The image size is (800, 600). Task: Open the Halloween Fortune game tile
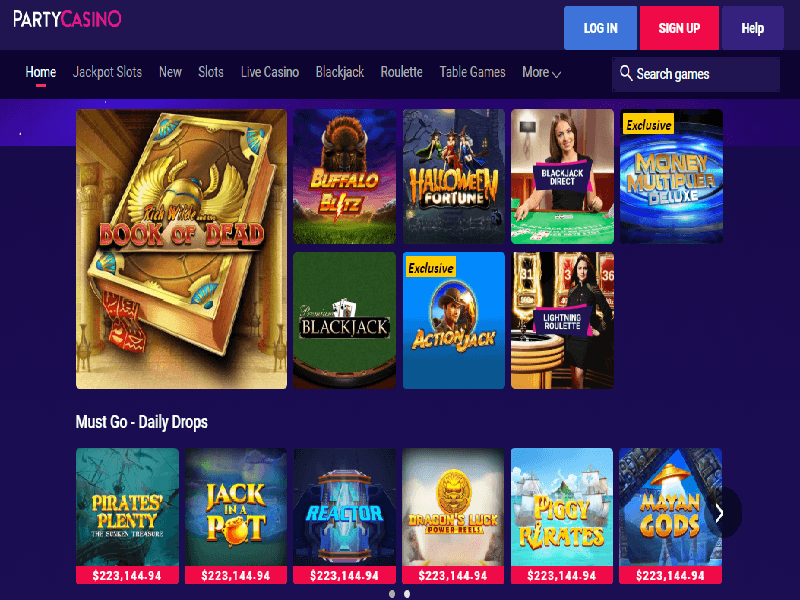click(x=454, y=176)
